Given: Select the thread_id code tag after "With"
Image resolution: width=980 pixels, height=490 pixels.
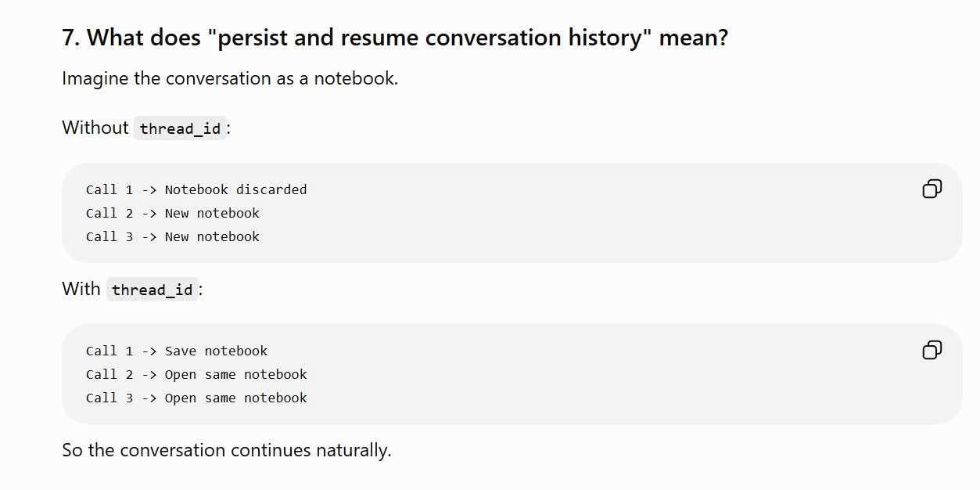Looking at the screenshot, I should pyautogui.click(x=153, y=290).
